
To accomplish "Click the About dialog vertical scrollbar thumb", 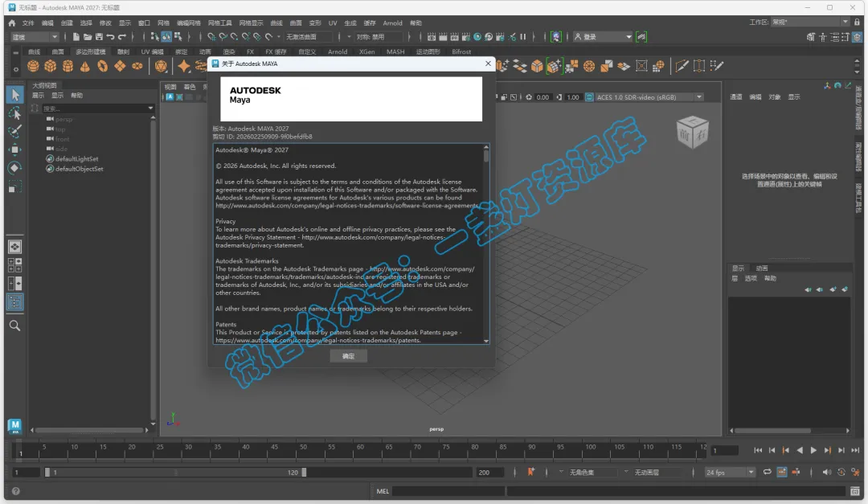I will click(486, 156).
